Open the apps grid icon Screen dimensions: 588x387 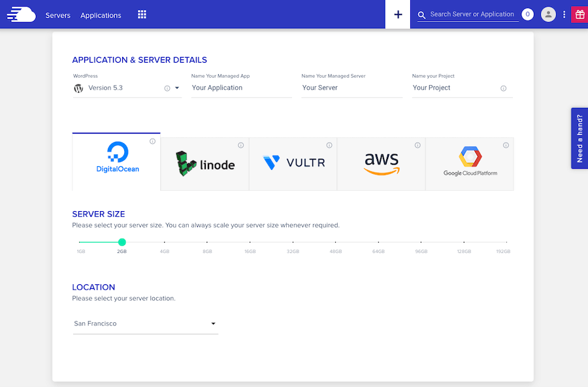coord(142,14)
